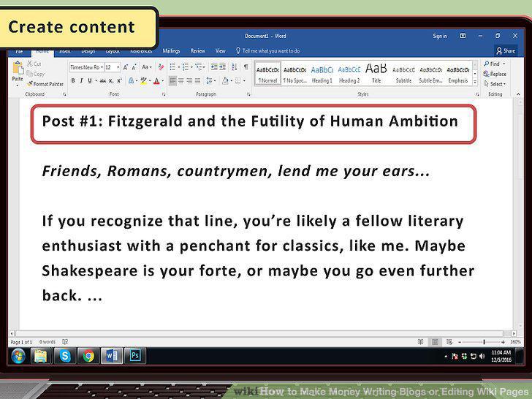Activate the Format Painter brush
The width and height of the screenshot is (532, 399).
[x=45, y=84]
